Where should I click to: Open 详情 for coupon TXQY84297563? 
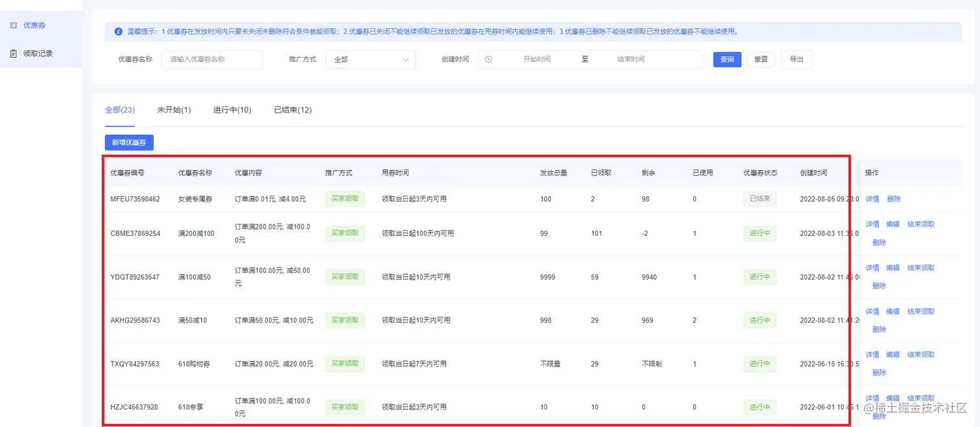point(872,354)
